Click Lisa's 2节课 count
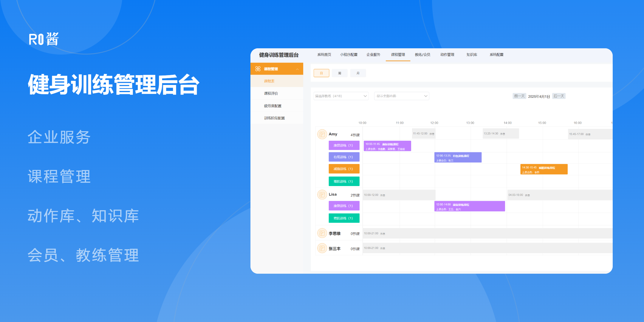Viewport: 644px width, 322px height. [x=355, y=195]
